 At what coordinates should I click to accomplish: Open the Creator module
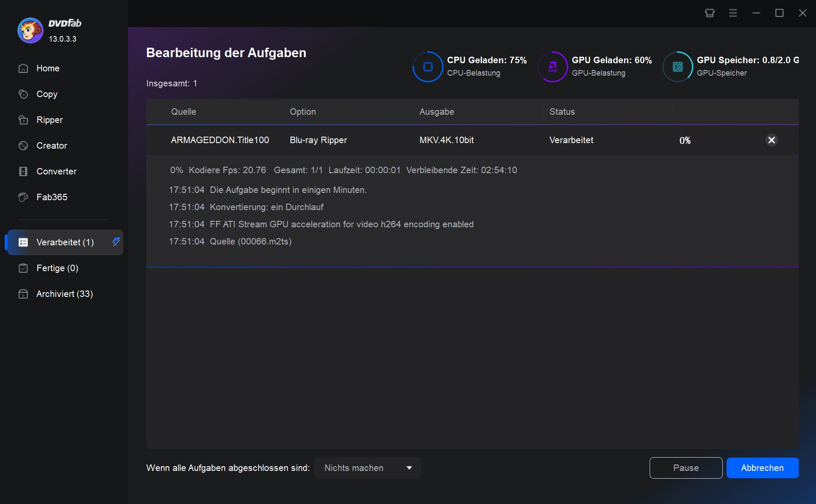[x=64, y=146]
